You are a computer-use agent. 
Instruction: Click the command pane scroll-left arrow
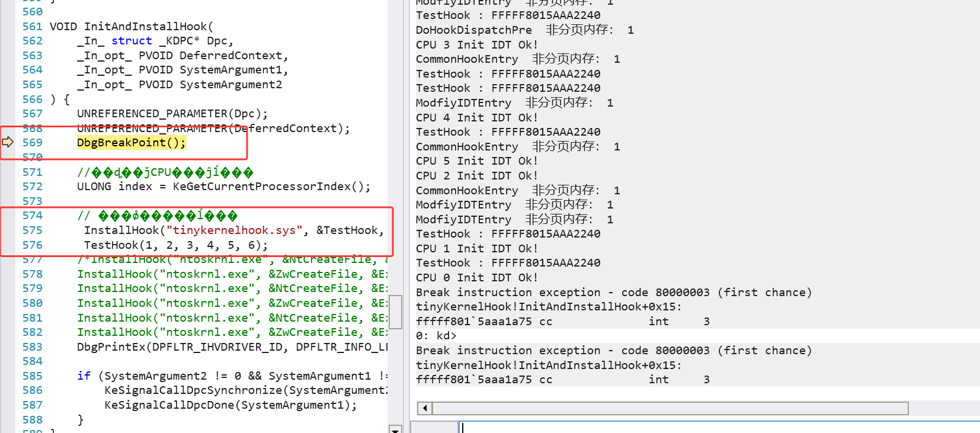(x=424, y=408)
